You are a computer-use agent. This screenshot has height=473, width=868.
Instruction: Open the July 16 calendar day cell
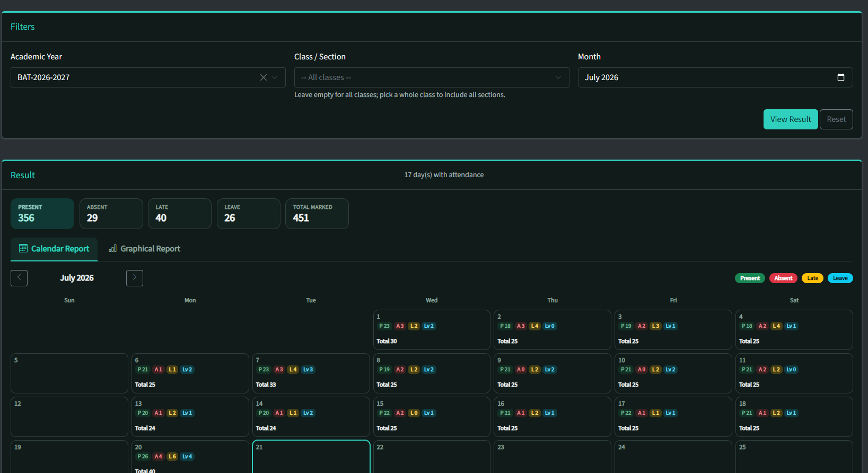[x=553, y=417]
